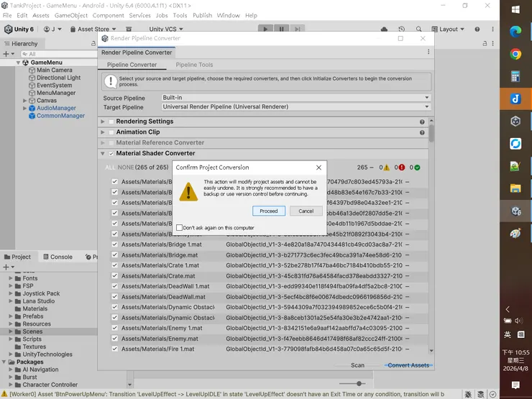Click Cancel in the confirmation dialog
The image size is (532, 399).
[x=306, y=211]
